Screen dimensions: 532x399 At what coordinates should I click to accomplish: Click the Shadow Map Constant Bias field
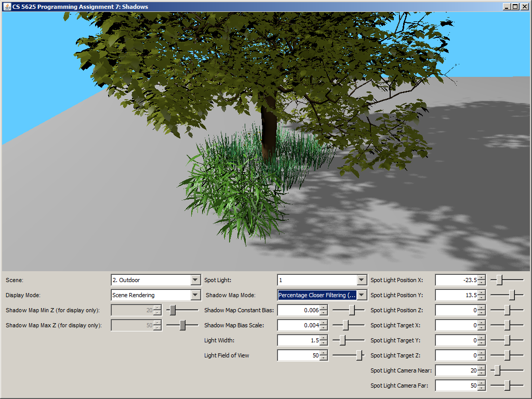[298, 310]
